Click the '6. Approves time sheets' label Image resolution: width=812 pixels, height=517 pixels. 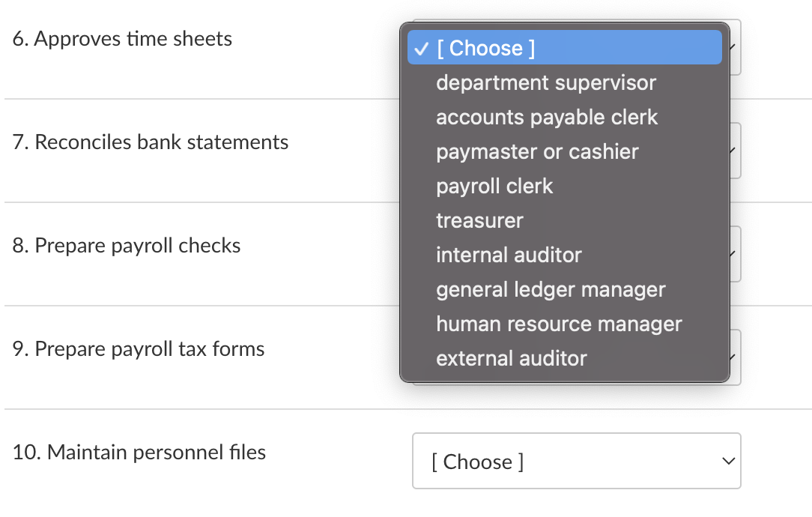(122, 39)
